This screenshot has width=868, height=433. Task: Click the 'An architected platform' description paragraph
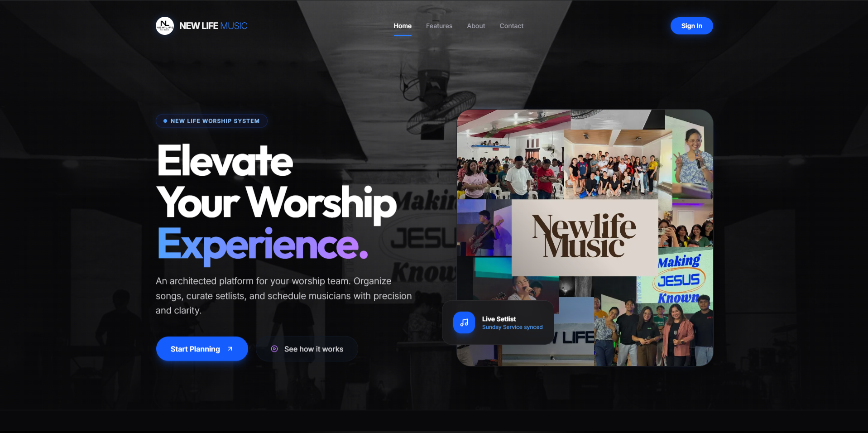284,296
